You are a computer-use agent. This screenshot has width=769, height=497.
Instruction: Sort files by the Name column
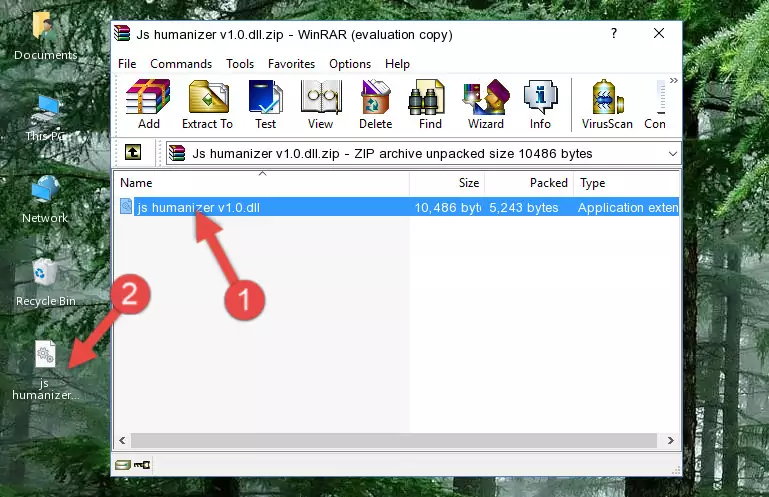[262, 183]
